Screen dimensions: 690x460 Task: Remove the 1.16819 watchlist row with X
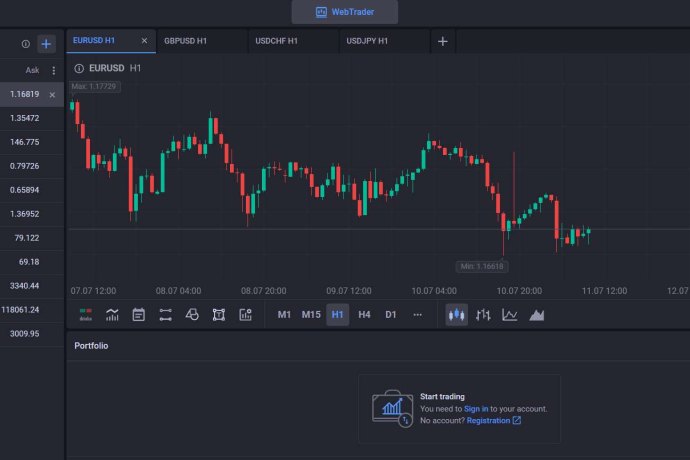[52, 95]
